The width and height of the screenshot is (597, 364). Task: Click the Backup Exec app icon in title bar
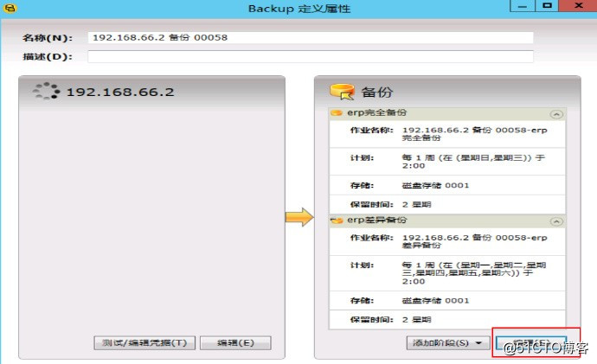[x=10, y=8]
